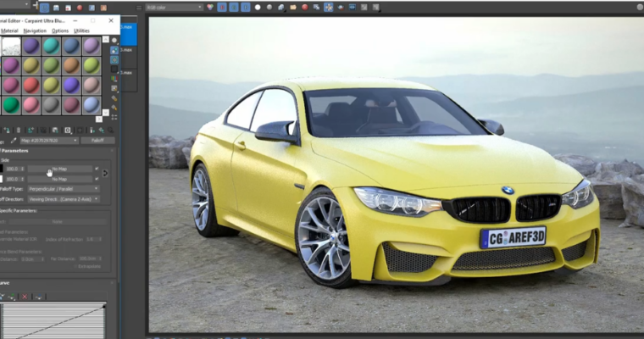Open the RGB color channel dropdown
The height and width of the screenshot is (339, 644).
[x=175, y=8]
